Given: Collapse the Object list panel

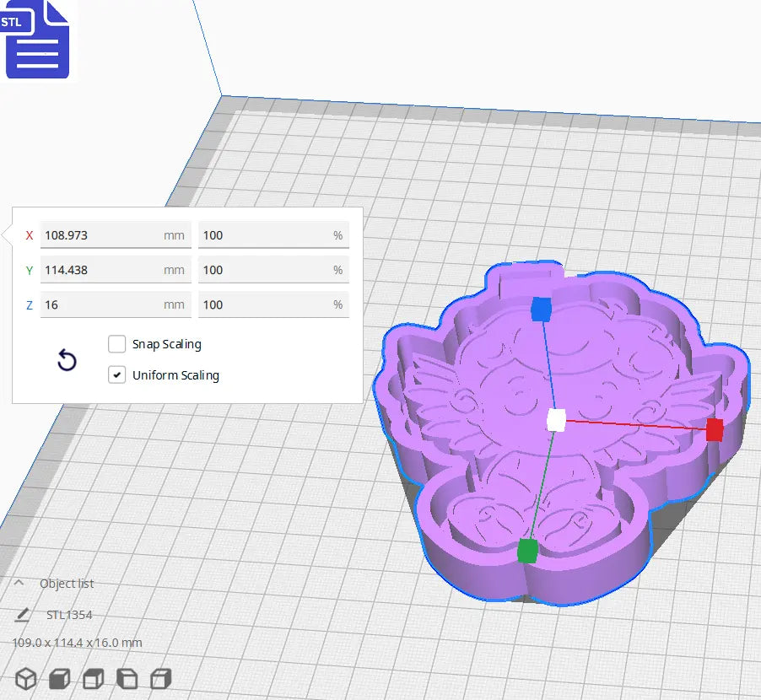Looking at the screenshot, I should pos(19,583).
